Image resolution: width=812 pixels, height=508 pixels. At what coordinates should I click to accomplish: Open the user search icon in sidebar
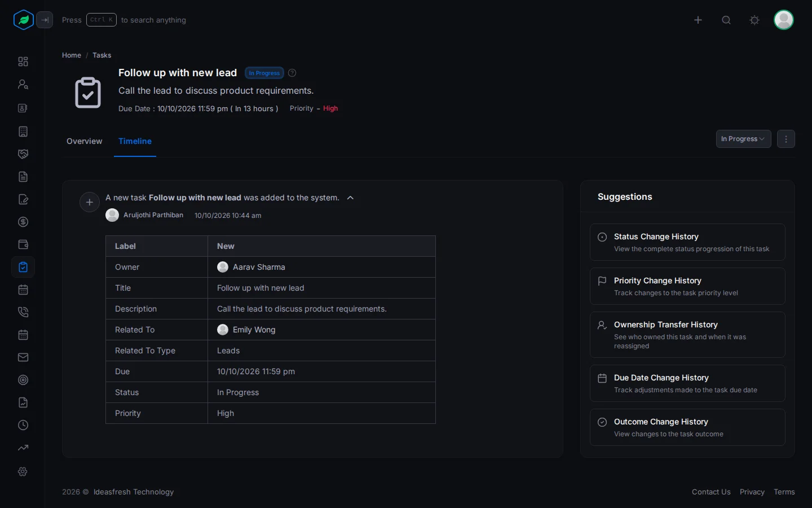tap(23, 84)
